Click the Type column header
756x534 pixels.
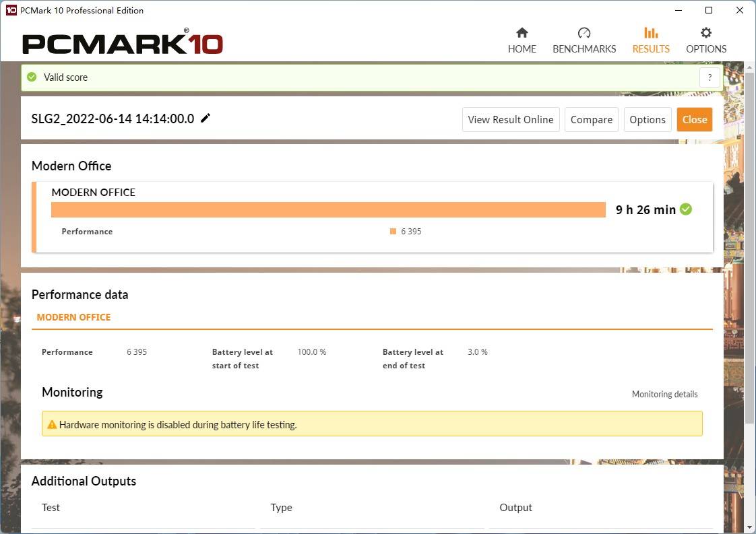click(281, 508)
